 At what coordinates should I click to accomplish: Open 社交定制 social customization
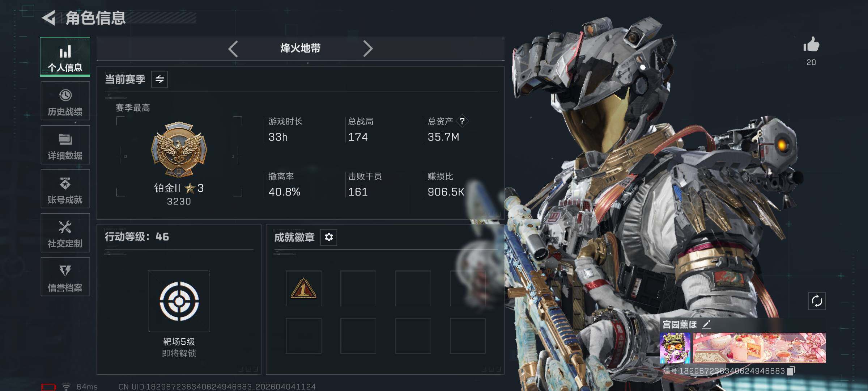click(65, 233)
